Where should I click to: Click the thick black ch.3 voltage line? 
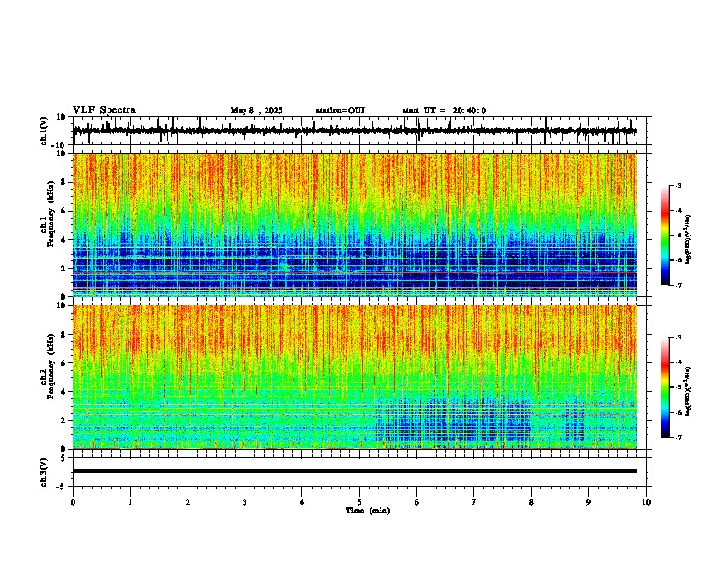[x=355, y=471]
